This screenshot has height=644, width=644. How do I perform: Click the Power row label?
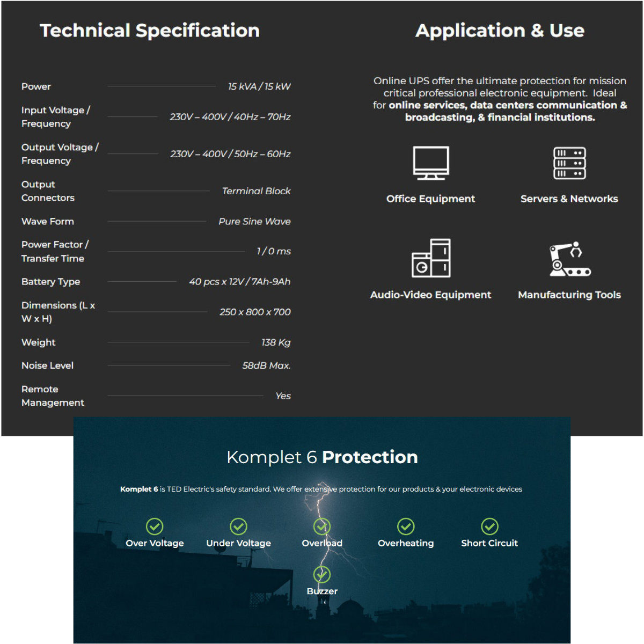point(36,86)
